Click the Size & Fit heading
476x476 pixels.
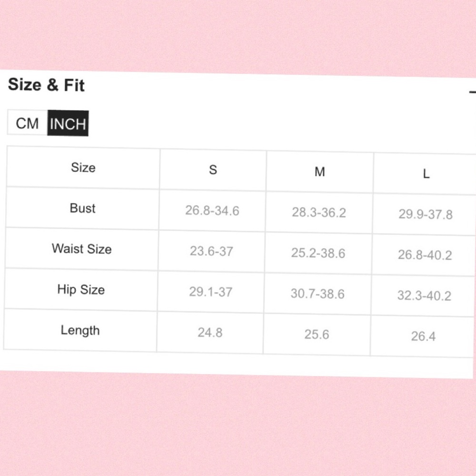click(46, 85)
